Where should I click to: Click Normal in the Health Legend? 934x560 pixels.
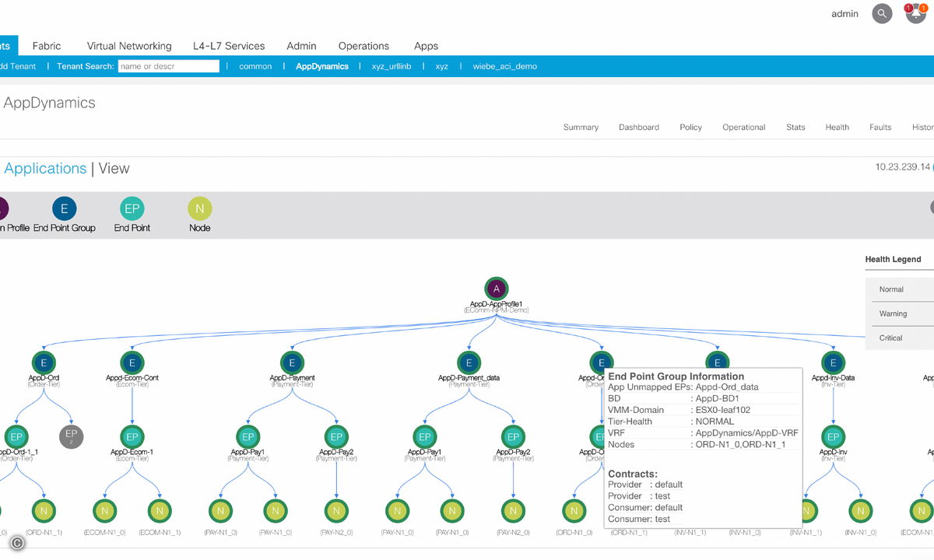(891, 289)
